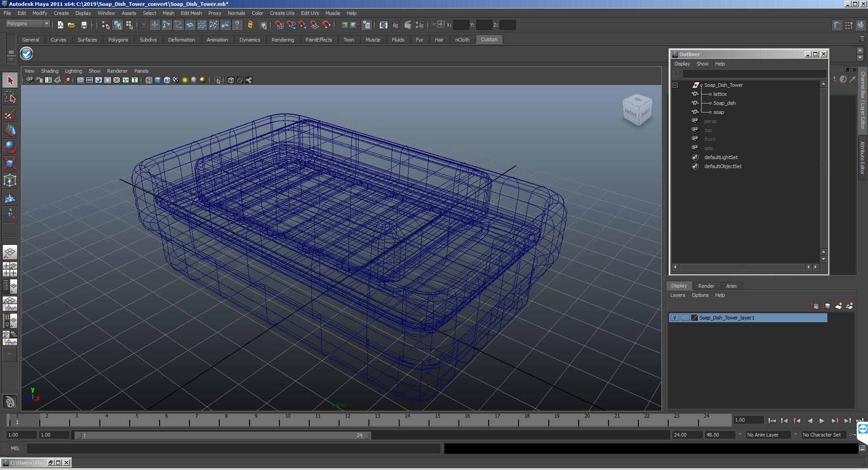Screen dimensions: 868x470
Task: Save the scene using disk icon
Action: click(x=84, y=25)
